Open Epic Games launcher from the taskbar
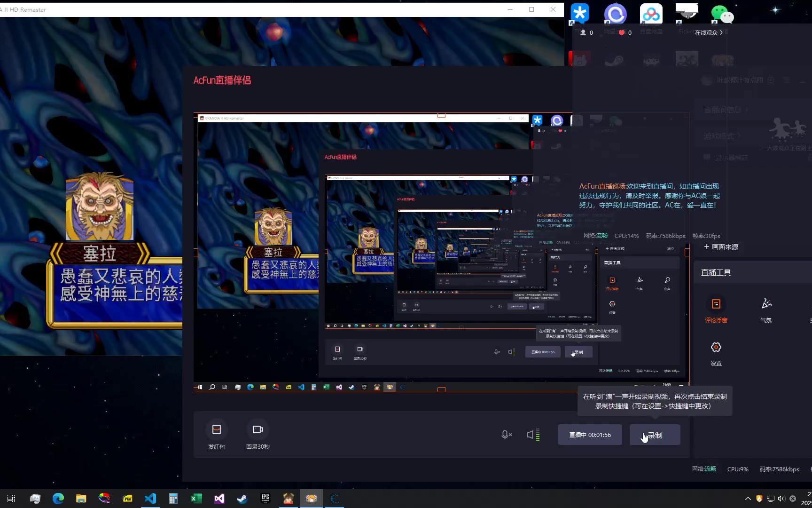 [265, 499]
